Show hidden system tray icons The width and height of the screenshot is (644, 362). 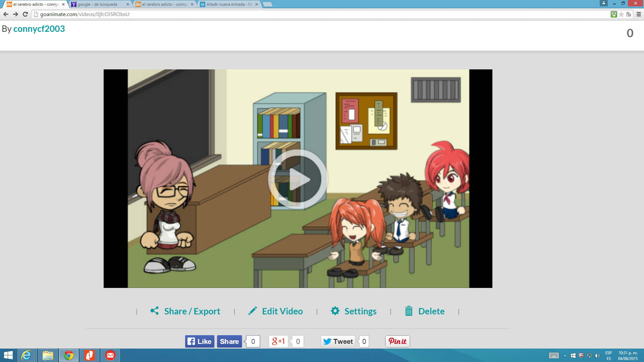pos(565,356)
